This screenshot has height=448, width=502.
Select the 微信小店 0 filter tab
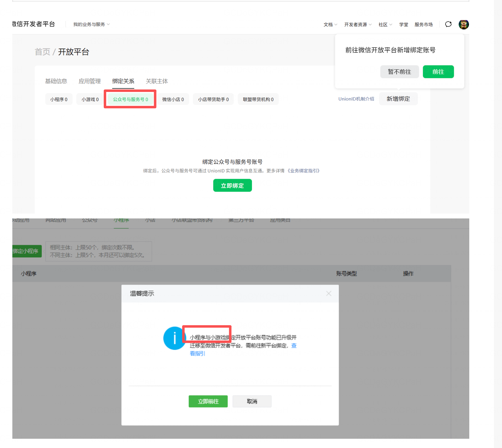click(173, 99)
